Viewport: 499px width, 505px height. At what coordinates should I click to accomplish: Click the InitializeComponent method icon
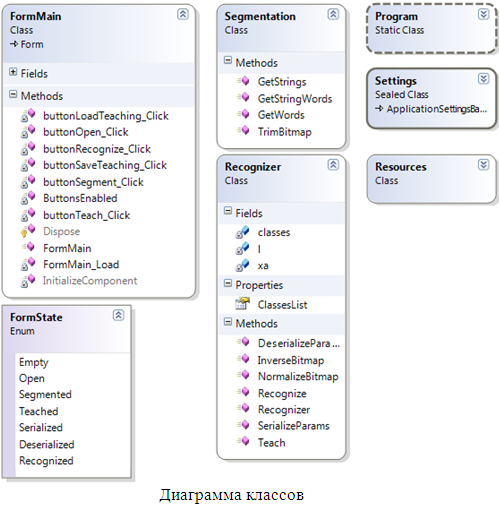(x=28, y=280)
